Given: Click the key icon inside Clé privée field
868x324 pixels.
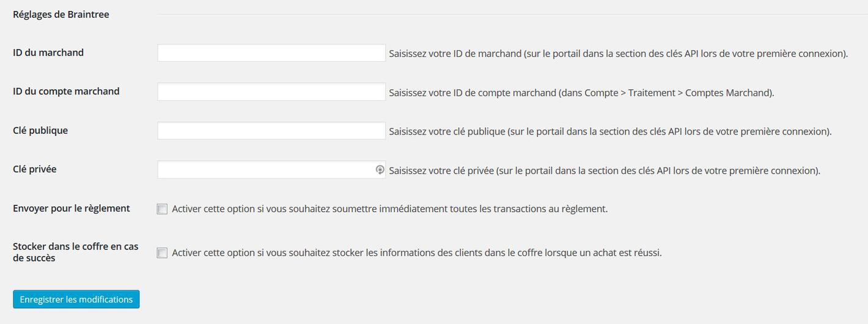Looking at the screenshot, I should click(380, 169).
